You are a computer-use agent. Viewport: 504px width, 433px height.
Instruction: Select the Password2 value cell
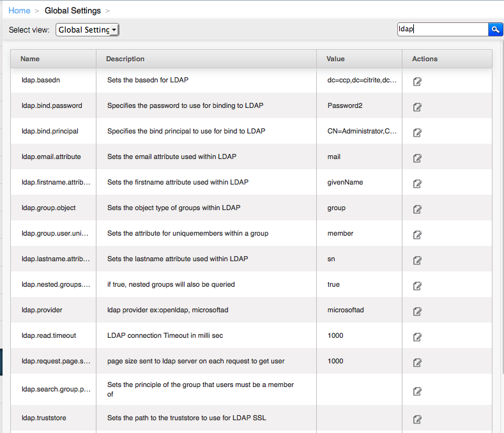[x=345, y=105]
